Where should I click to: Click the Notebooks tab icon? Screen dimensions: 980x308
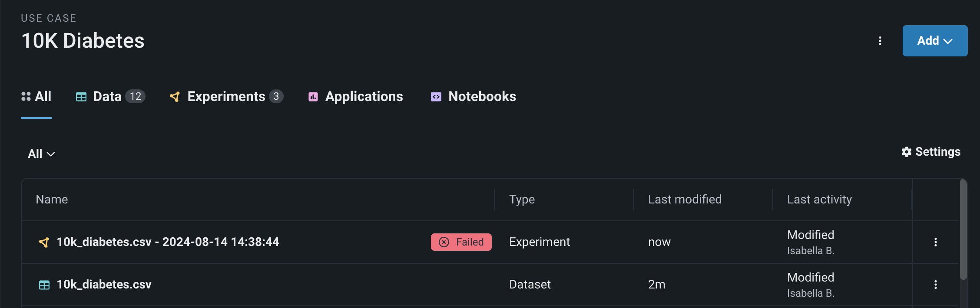[436, 97]
